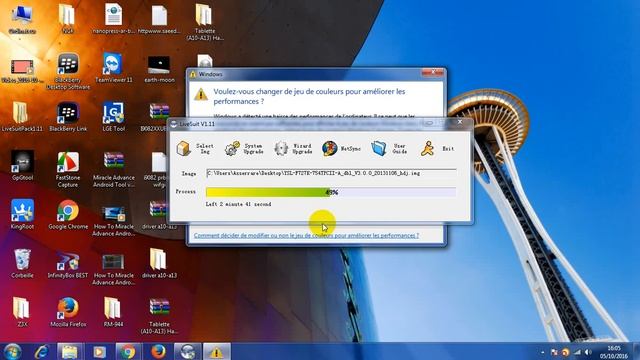640x360 pixels.
Task: Open NetSync in LiveSuit toolbar
Action: pos(329,149)
